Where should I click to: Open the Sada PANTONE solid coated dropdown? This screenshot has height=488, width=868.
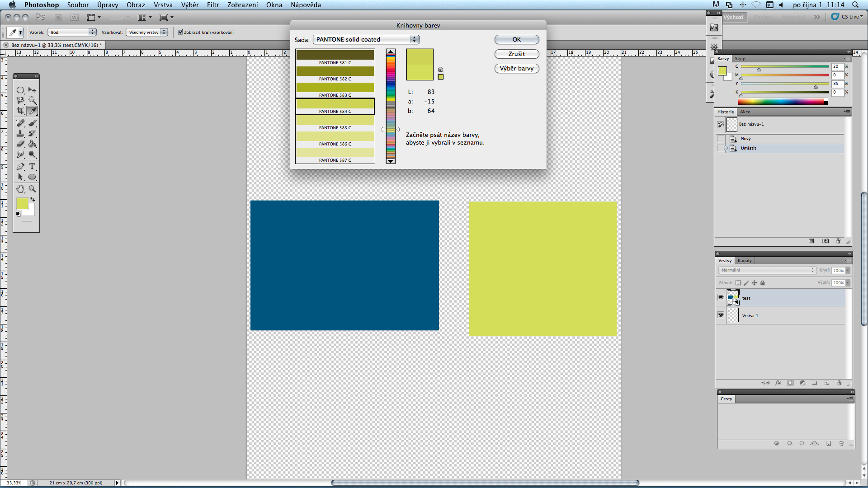click(366, 39)
